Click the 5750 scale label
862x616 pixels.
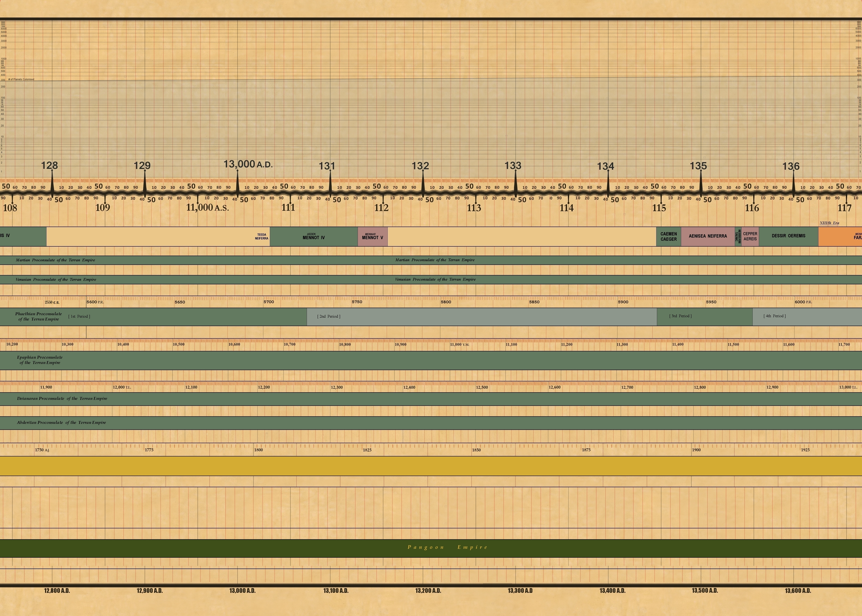point(357,302)
